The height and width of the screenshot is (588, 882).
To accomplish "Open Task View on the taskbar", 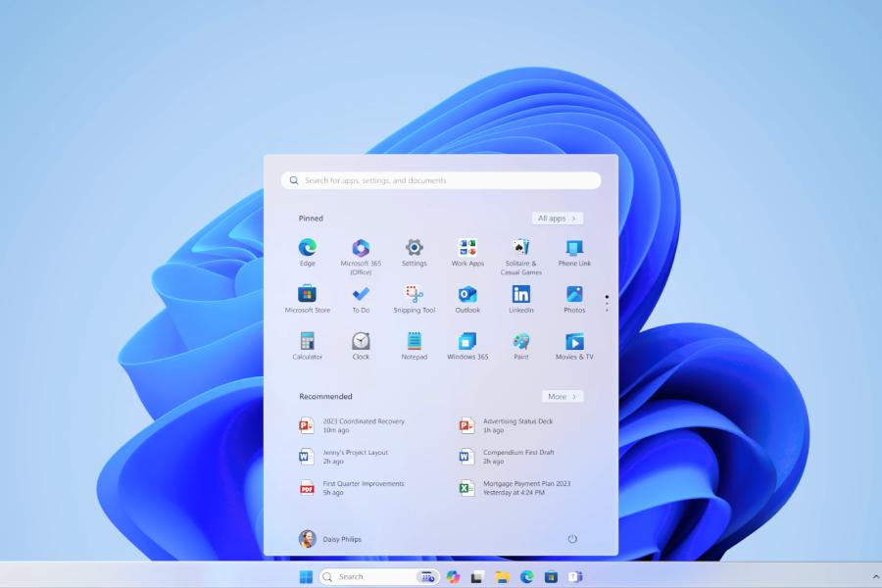I will 477,576.
